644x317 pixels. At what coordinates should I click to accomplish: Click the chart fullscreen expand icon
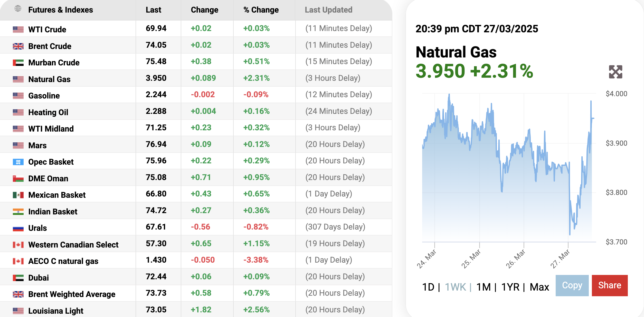pyautogui.click(x=615, y=72)
